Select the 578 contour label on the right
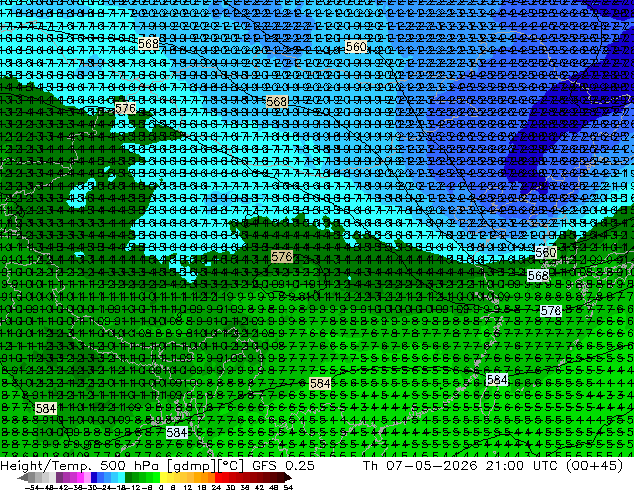 (551, 310)
